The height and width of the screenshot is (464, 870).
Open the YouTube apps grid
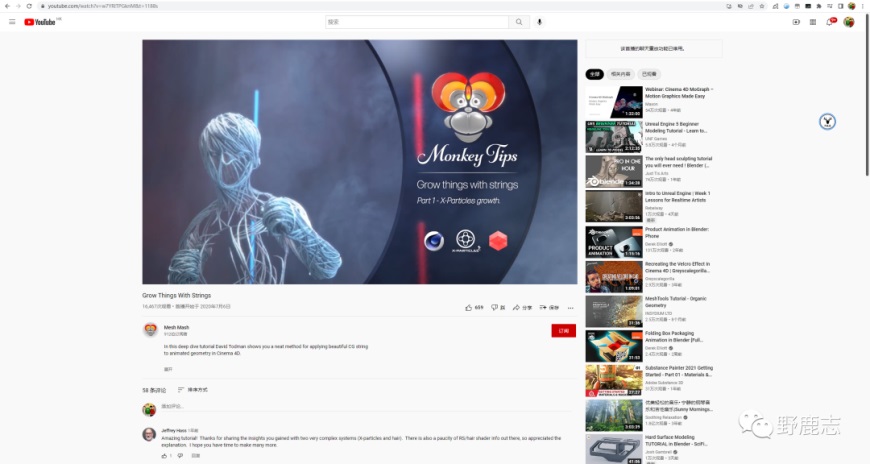tap(813, 22)
